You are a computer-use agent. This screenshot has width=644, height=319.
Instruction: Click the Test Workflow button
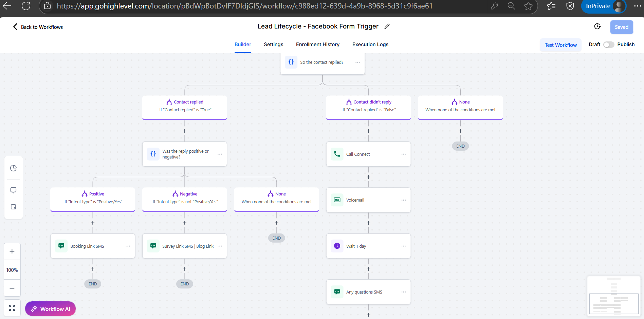pyautogui.click(x=560, y=45)
